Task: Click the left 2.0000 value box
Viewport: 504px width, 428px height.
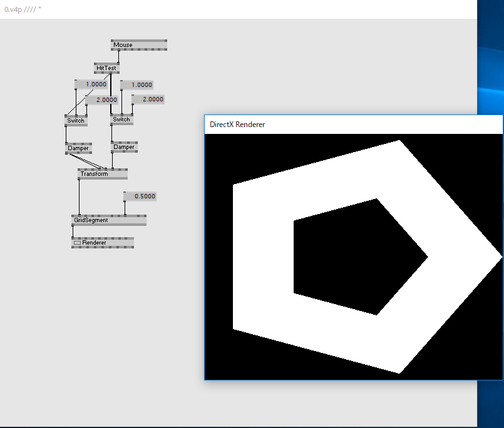Action: tap(102, 100)
